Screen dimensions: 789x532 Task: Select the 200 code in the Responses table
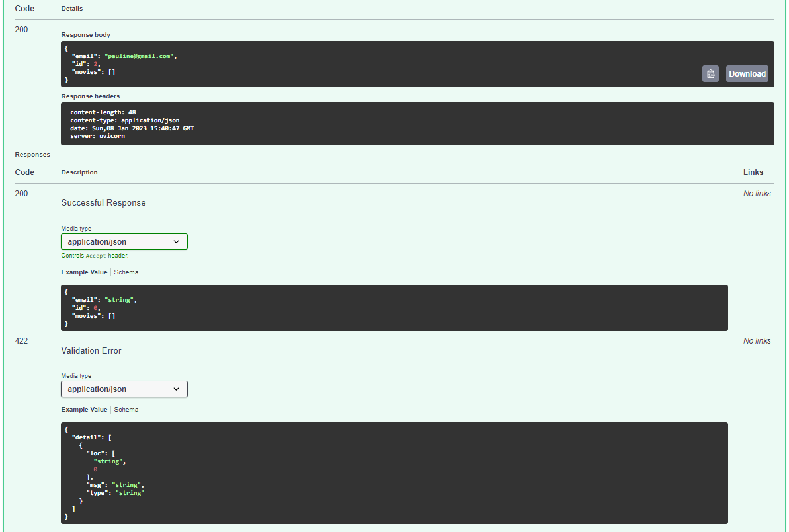[21, 193]
